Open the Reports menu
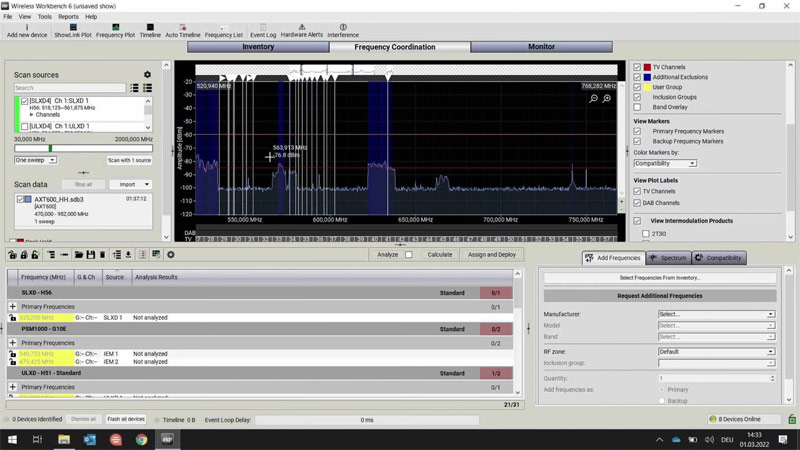800x450 pixels. (68, 17)
